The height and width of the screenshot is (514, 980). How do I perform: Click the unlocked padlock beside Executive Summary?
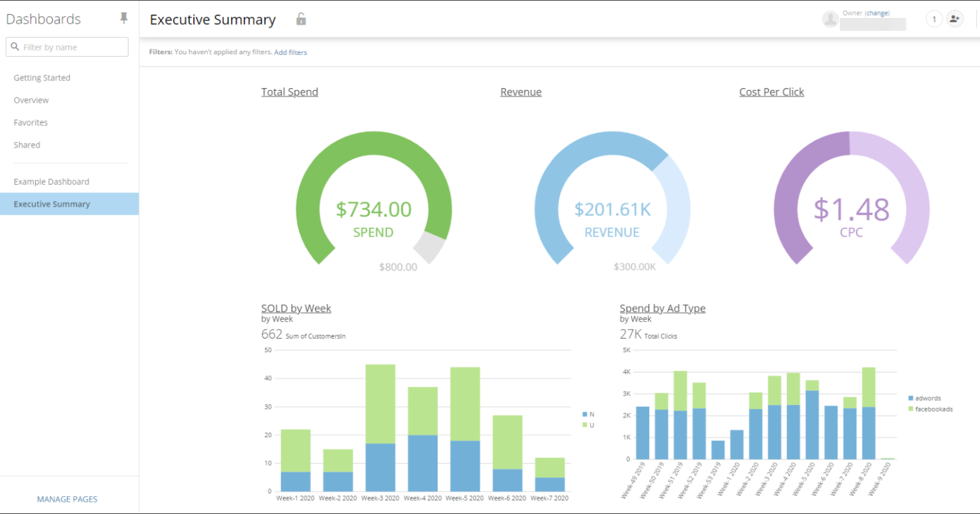[x=300, y=19]
